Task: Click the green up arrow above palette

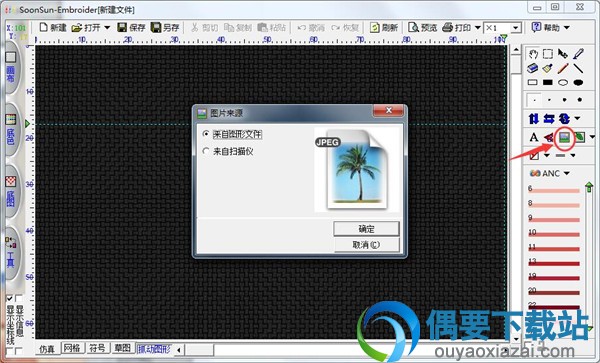Action: pyautogui.click(x=589, y=187)
